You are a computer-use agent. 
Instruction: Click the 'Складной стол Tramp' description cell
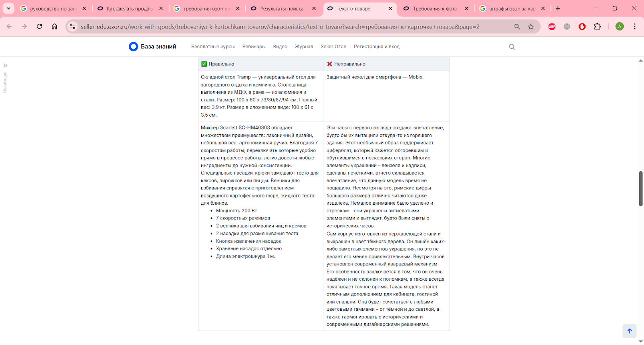(261, 96)
